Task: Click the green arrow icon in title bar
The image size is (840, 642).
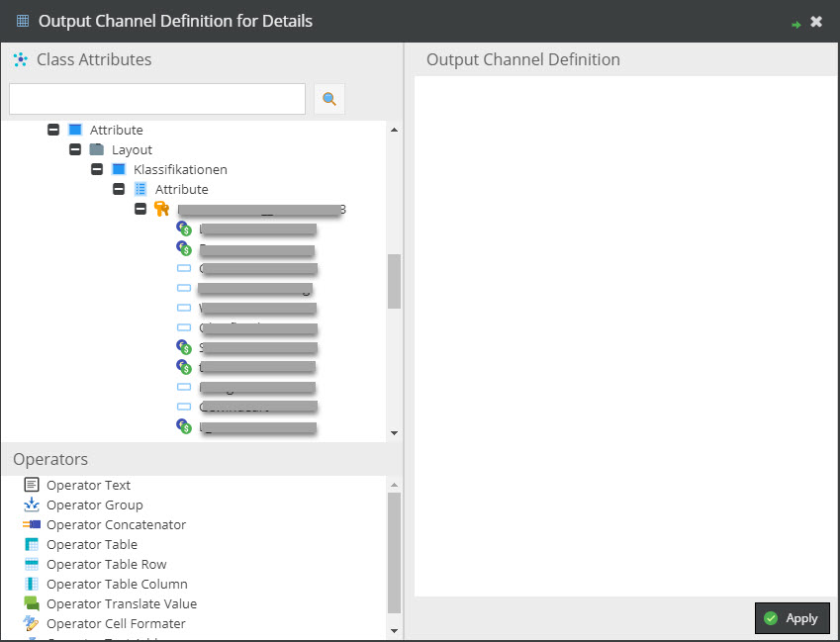Action: pyautogui.click(x=795, y=23)
